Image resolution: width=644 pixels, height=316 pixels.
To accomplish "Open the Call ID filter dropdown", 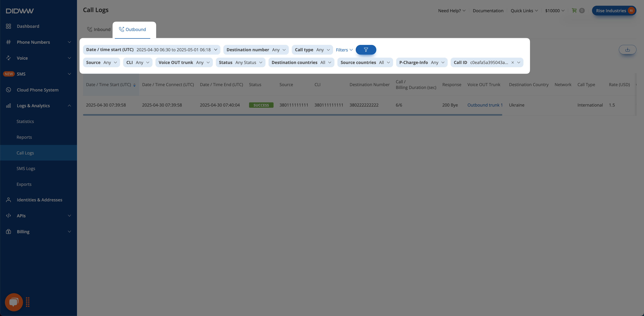I will [x=519, y=62].
